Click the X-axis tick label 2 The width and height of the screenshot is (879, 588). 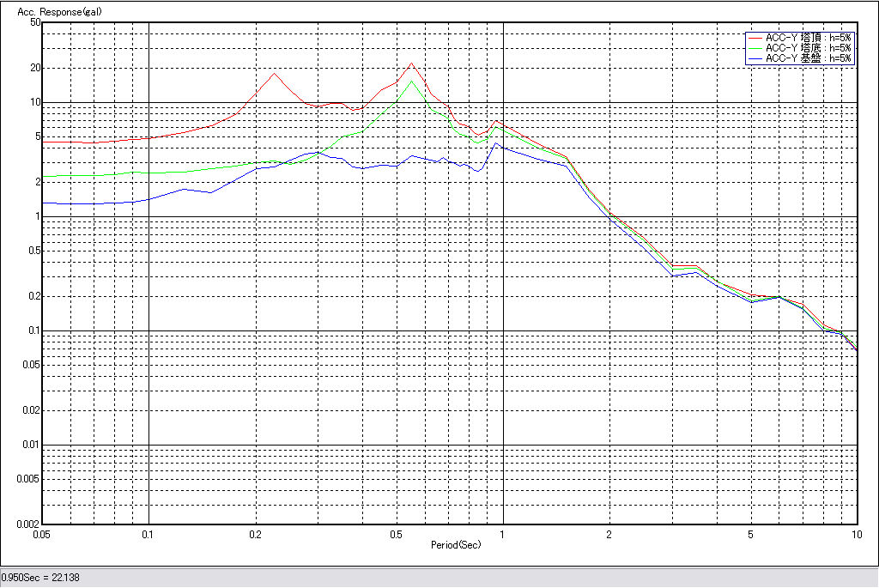coord(609,535)
